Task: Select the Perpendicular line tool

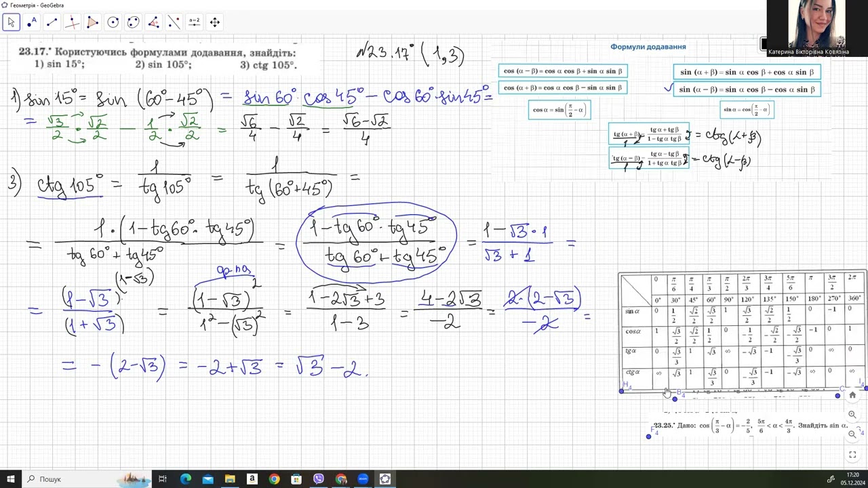Action: [72, 22]
